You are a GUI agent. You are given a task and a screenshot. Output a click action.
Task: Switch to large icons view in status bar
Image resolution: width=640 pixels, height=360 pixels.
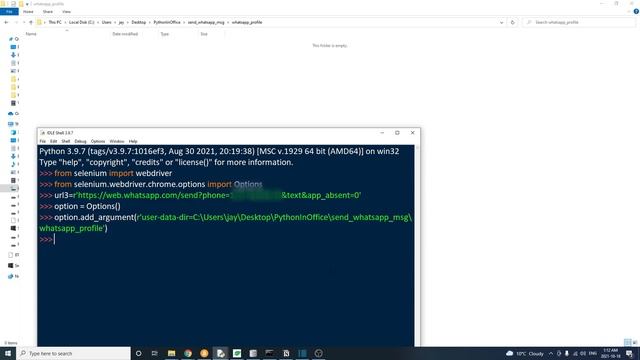coord(635,342)
